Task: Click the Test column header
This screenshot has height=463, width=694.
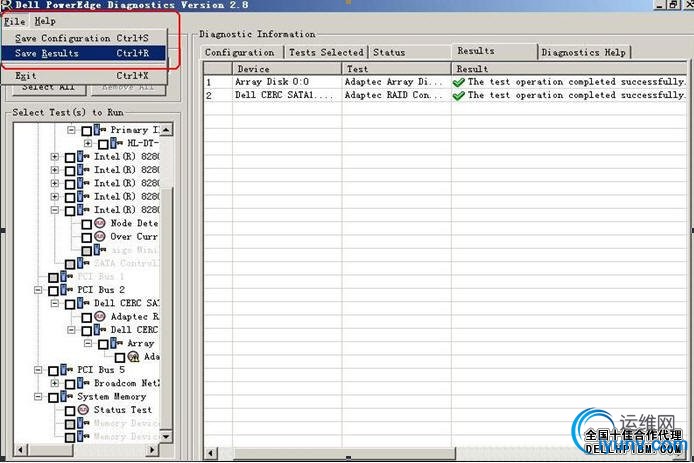Action: click(396, 69)
